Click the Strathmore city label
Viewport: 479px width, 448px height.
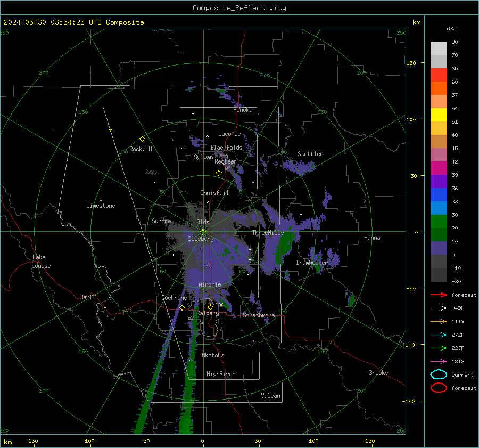pos(259,315)
